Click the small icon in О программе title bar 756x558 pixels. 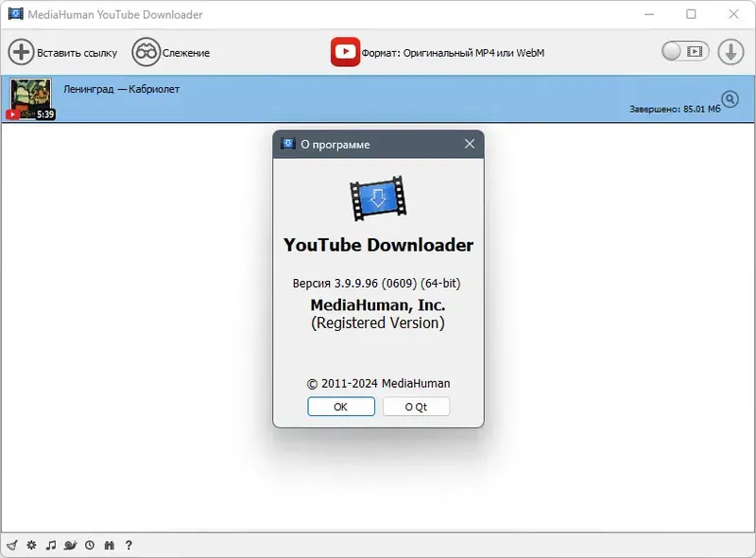pos(288,144)
